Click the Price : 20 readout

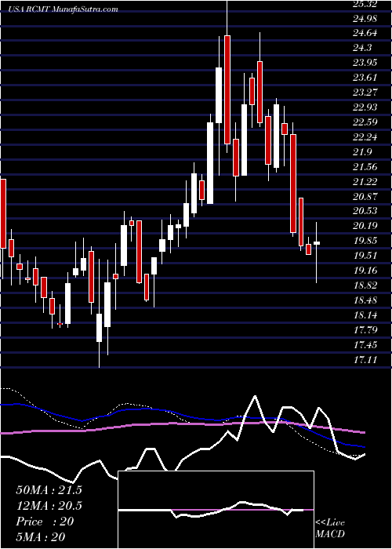pyautogui.click(x=45, y=522)
